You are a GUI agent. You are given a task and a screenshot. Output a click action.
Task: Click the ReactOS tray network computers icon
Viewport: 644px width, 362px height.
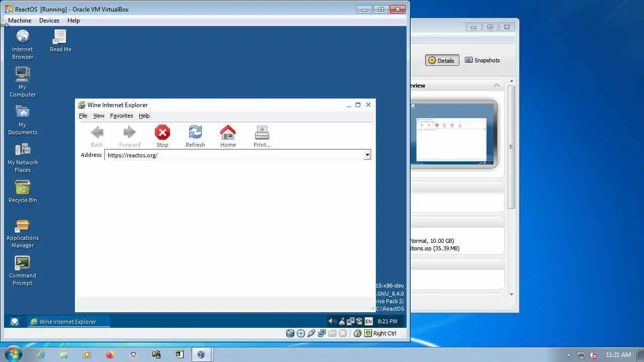pyautogui.click(x=351, y=321)
